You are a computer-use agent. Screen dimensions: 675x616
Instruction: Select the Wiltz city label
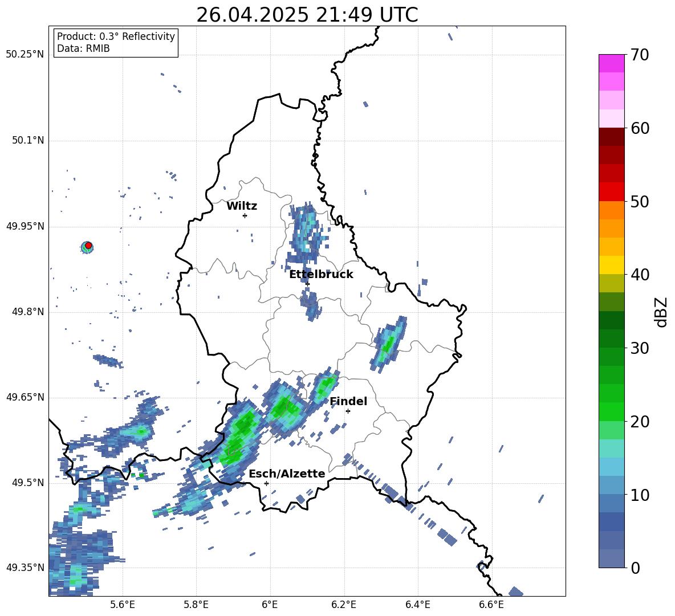pyautogui.click(x=242, y=206)
